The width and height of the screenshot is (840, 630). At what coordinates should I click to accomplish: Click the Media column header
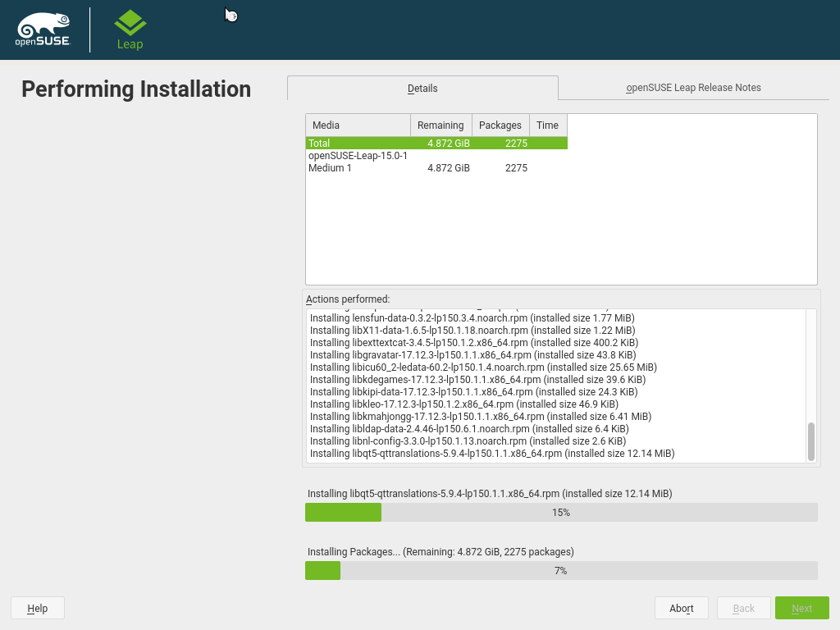358,126
